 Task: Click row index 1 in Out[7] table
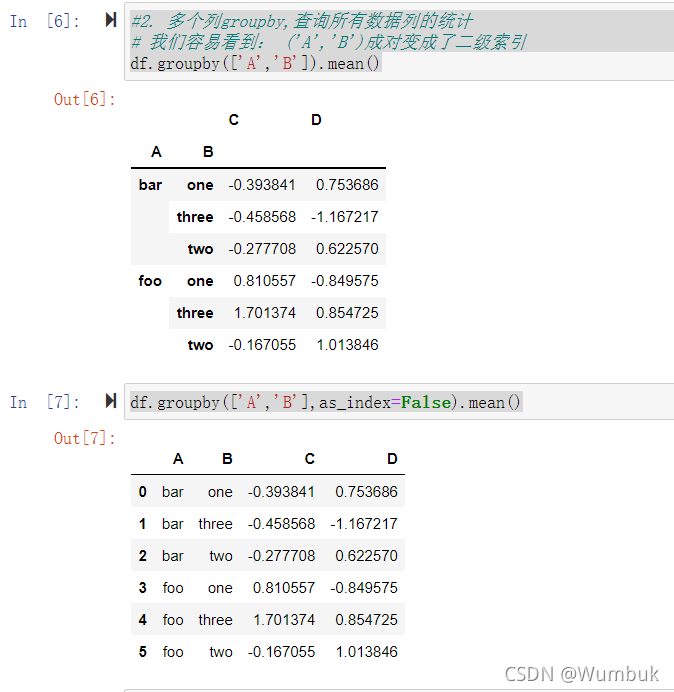coord(143,524)
